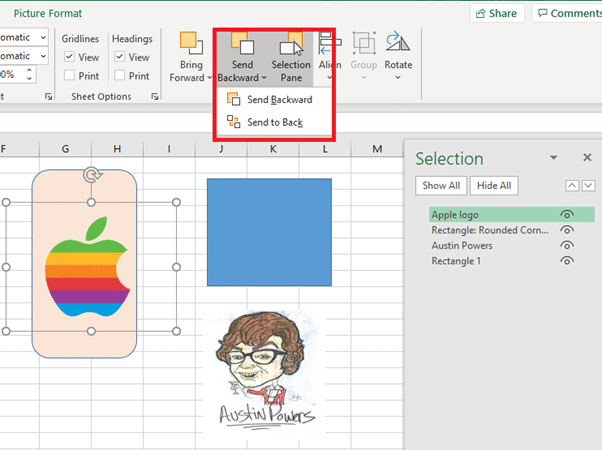Screen dimensions: 602x450
Task: Open Scale to Fit dialog launcher
Action: [48, 96]
